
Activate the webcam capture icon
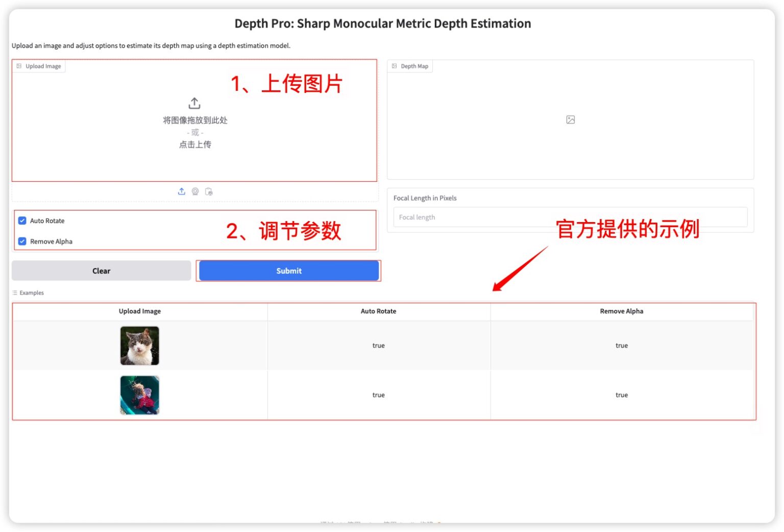[195, 191]
